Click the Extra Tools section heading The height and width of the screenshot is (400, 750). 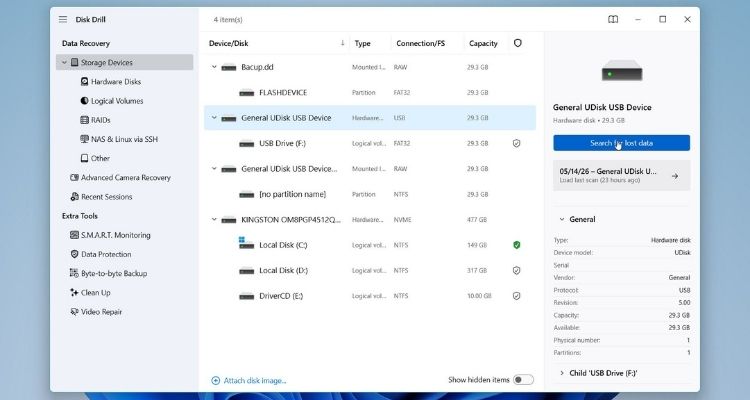click(79, 216)
